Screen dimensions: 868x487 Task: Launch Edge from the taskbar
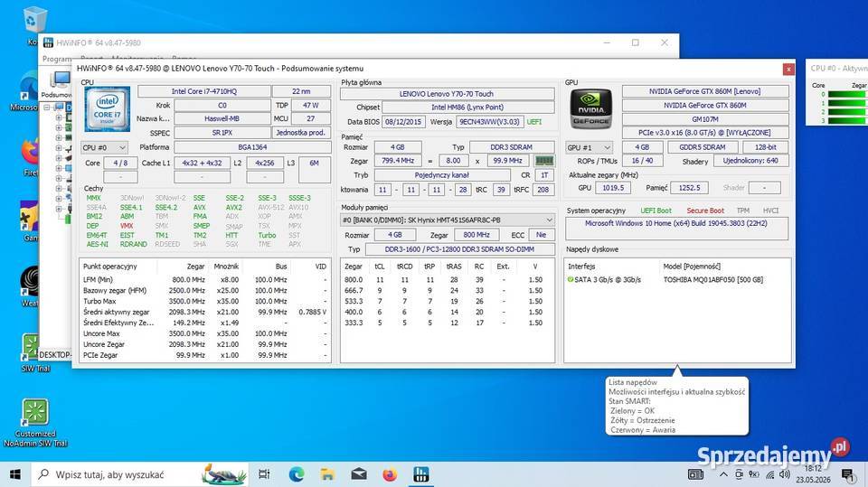point(297,474)
